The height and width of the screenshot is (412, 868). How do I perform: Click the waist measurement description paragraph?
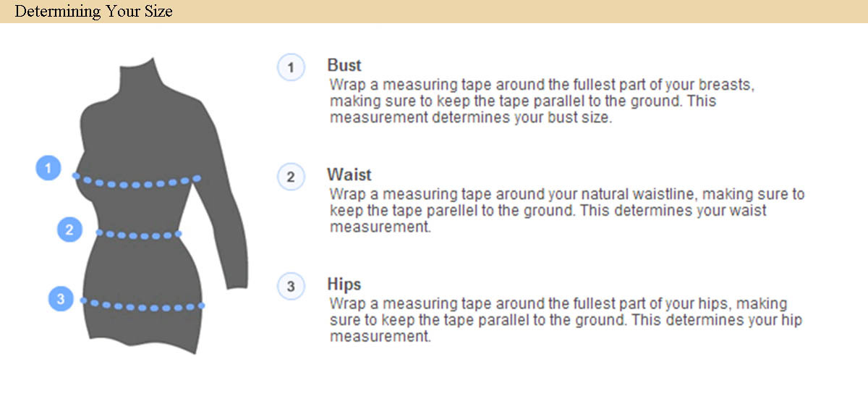[x=567, y=211]
